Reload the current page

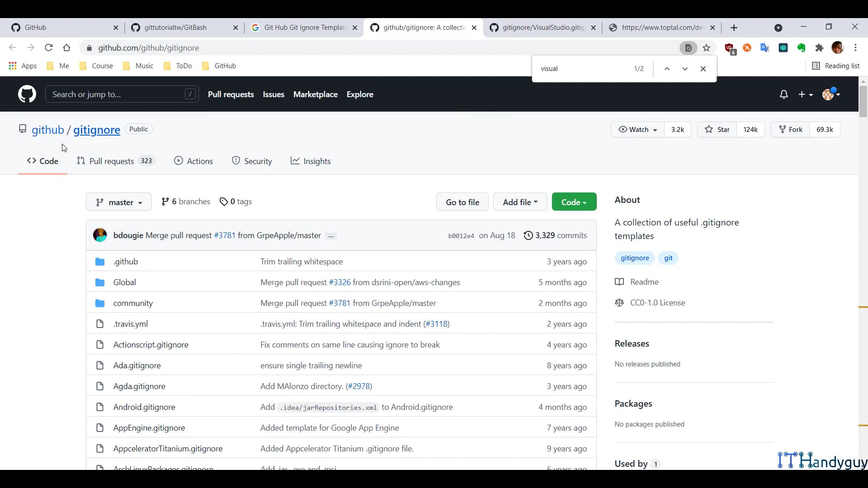coord(49,48)
